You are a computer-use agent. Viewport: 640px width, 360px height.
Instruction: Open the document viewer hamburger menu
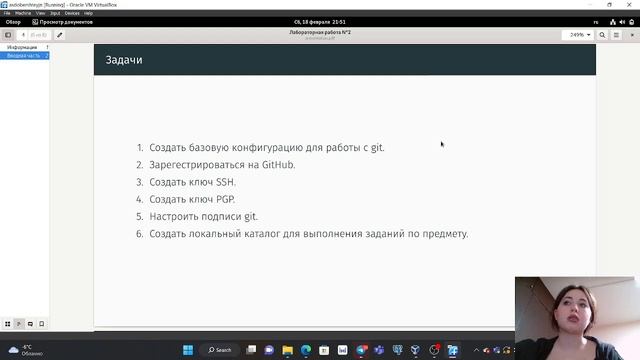616,35
